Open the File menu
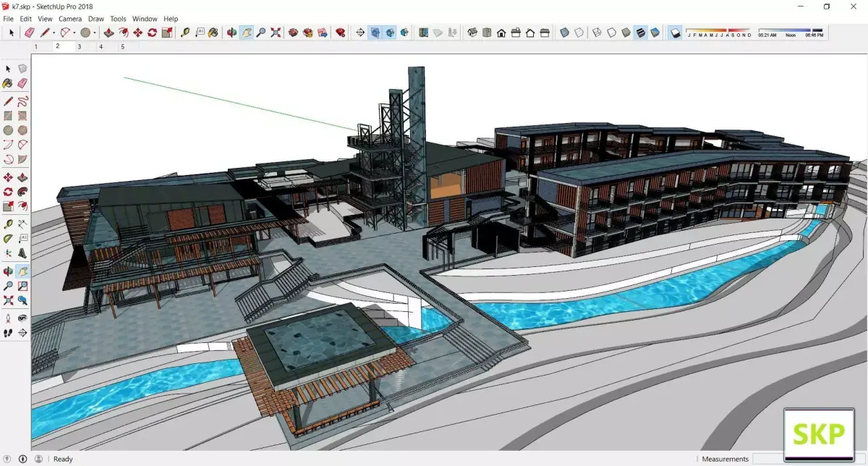This screenshot has width=868, height=466. coord(9,19)
